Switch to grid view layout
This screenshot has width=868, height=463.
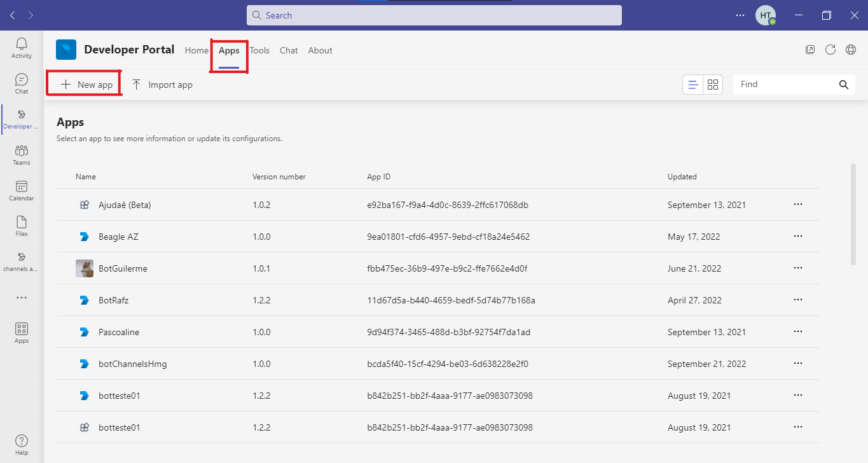tap(713, 85)
